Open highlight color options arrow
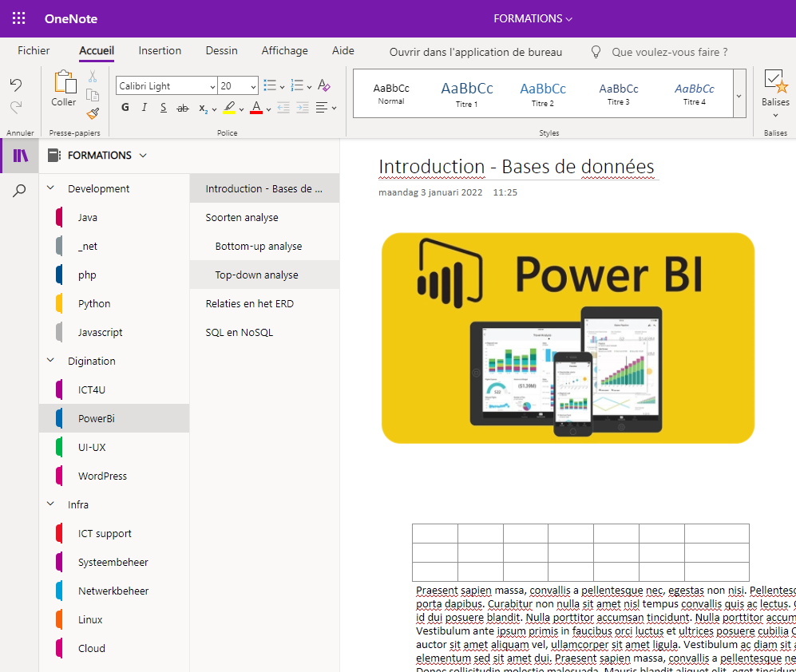Screen dimensions: 796x672 242,109
